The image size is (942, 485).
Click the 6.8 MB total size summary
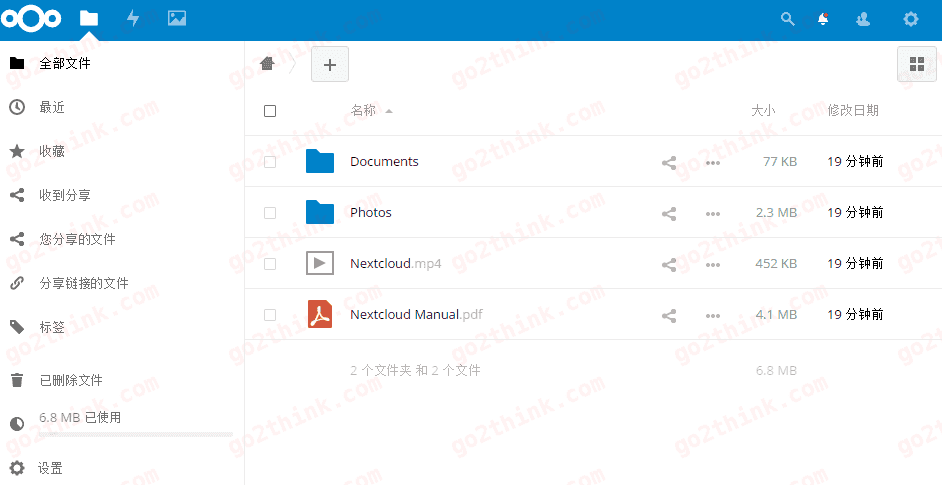pyautogui.click(x=776, y=371)
